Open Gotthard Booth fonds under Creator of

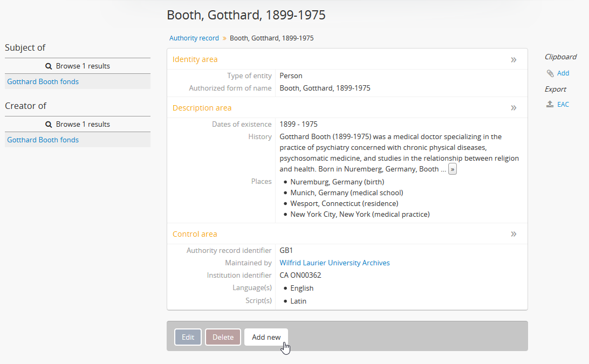(x=43, y=140)
